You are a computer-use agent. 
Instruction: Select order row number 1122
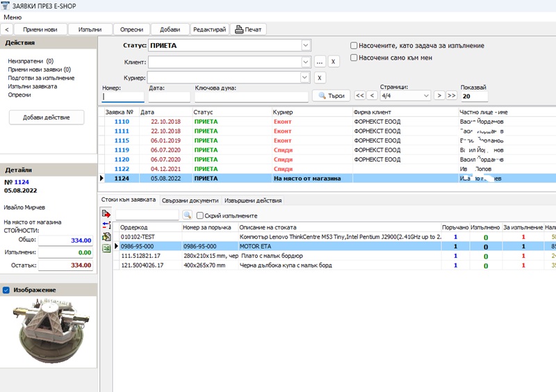pos(327,169)
